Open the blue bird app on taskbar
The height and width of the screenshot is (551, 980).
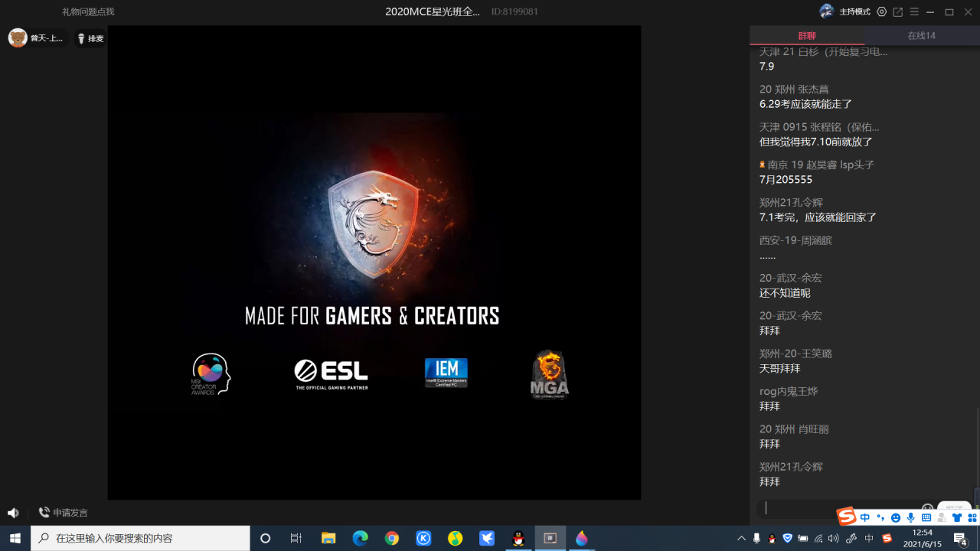click(487, 538)
